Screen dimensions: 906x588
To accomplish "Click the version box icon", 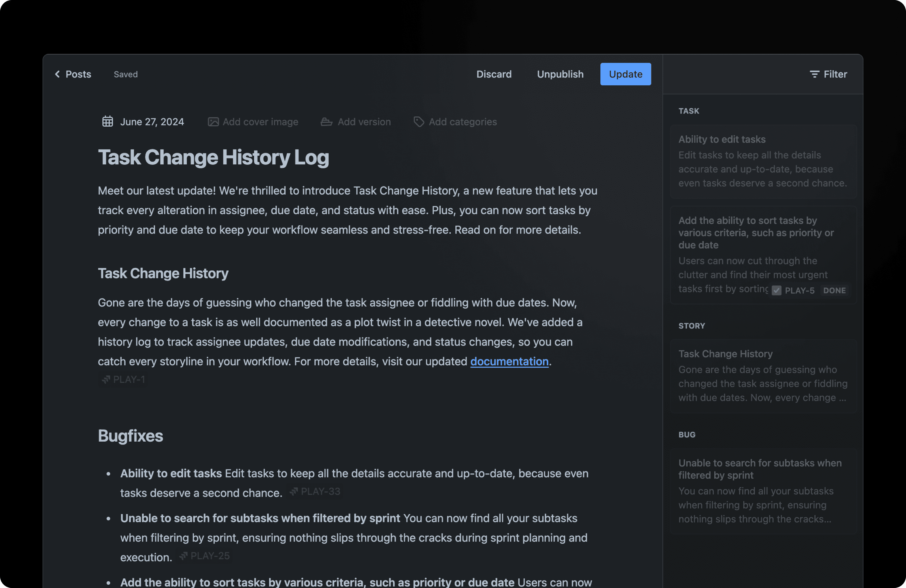I will point(327,122).
